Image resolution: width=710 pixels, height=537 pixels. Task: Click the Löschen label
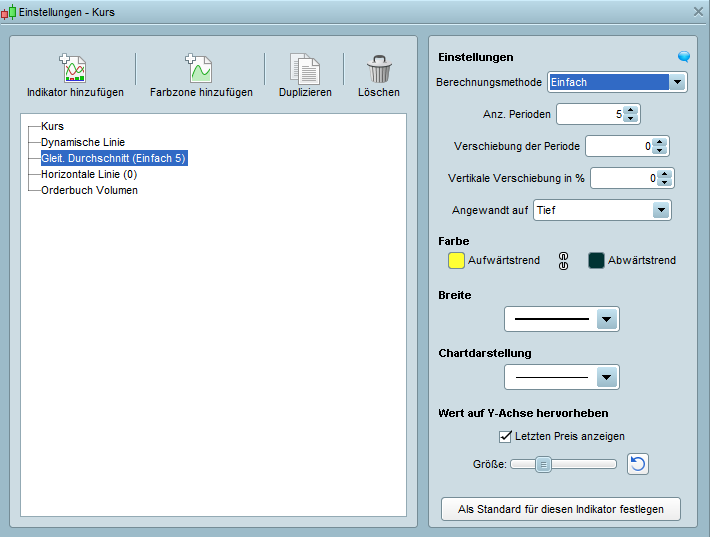click(x=379, y=92)
